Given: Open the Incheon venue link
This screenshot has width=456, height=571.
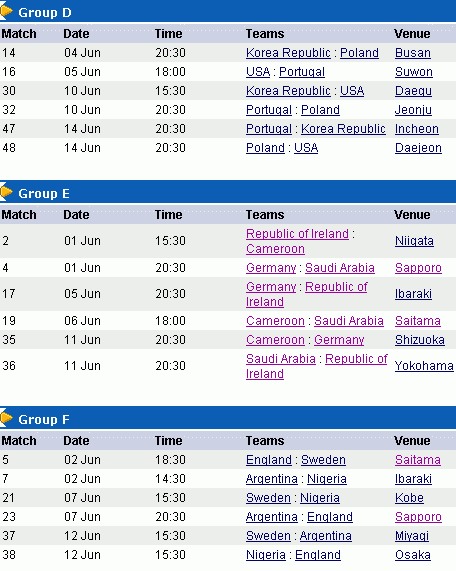Looking at the screenshot, I should tap(417, 129).
